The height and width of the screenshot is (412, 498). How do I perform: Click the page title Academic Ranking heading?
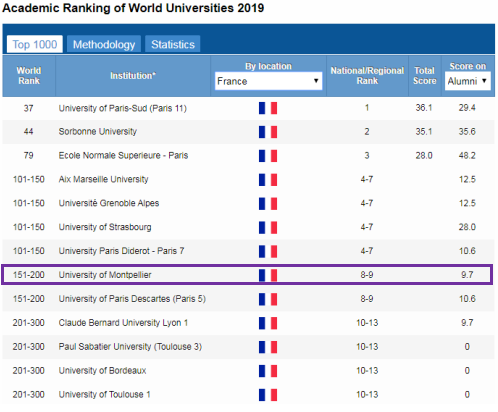[133, 8]
